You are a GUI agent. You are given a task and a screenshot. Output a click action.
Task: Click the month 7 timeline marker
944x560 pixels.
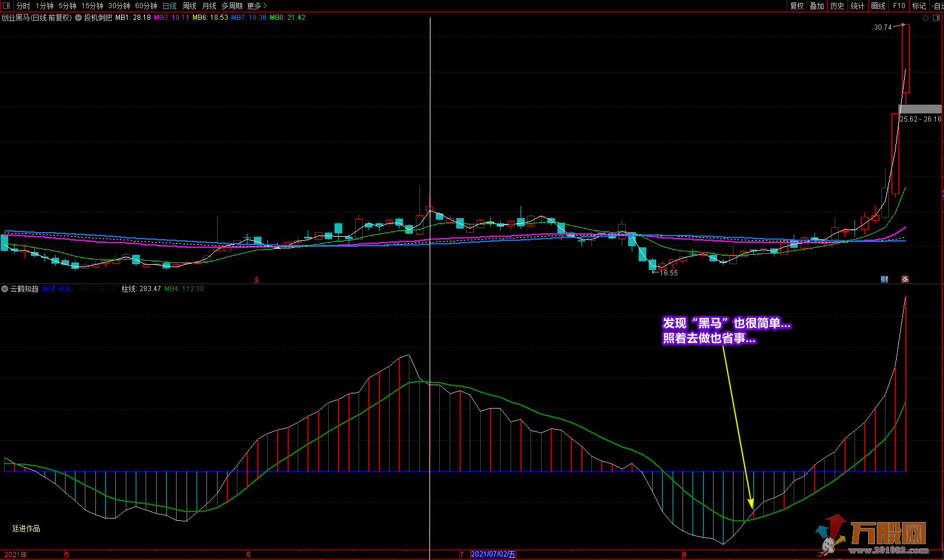pos(461,555)
